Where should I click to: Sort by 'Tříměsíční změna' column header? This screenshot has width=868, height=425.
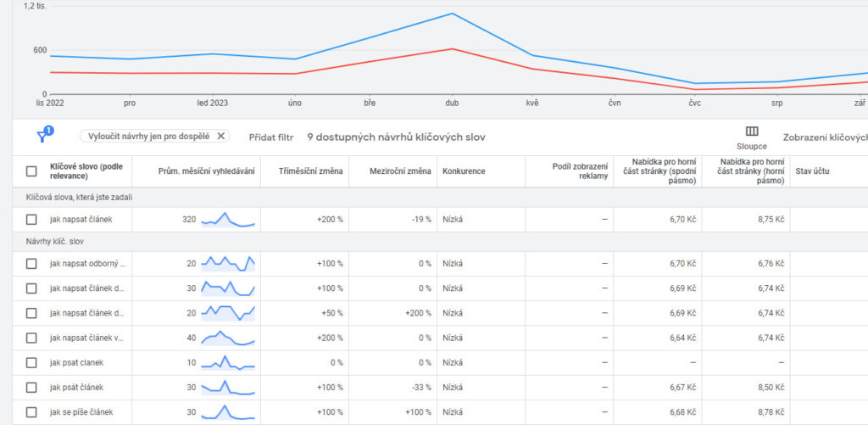pos(311,171)
